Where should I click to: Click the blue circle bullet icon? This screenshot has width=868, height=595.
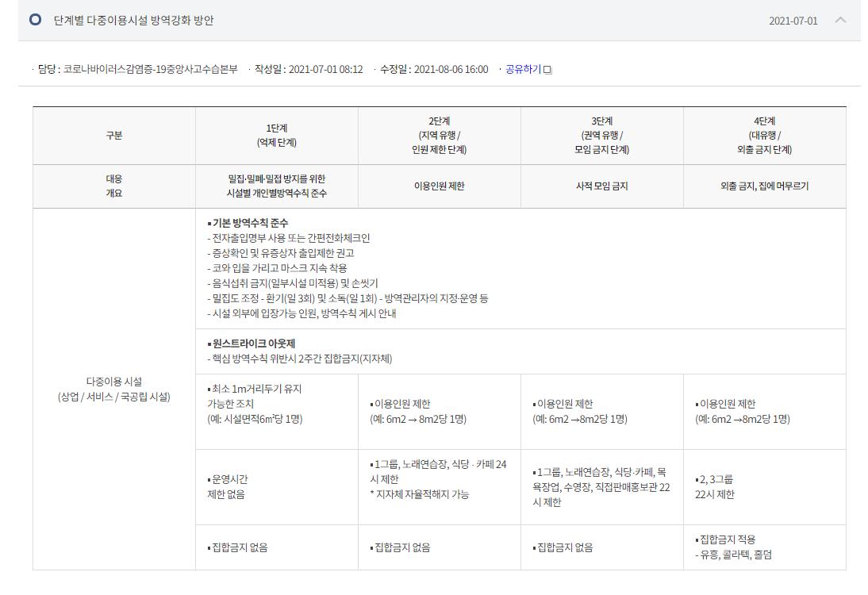36,20
